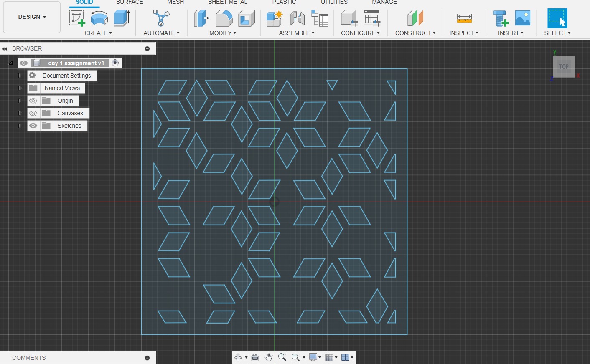Select the Pan hand tool

(269, 357)
